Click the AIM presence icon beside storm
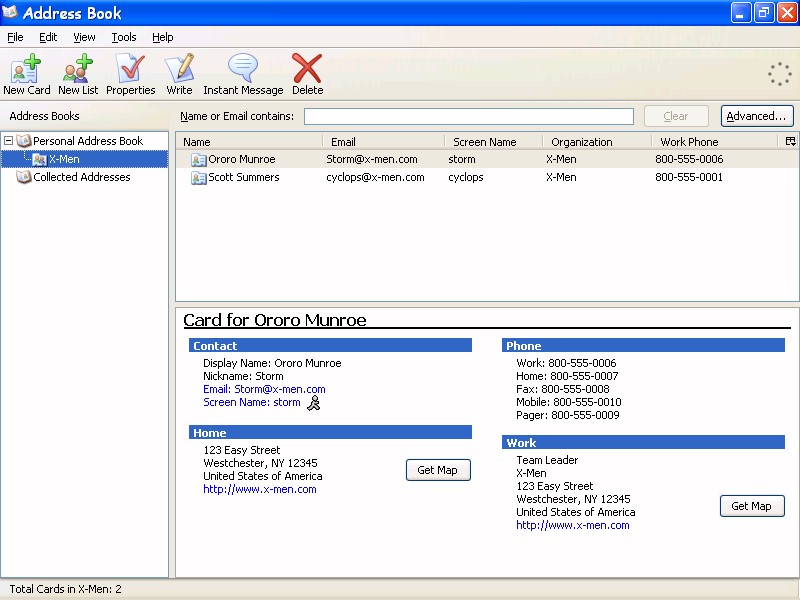This screenshot has width=800, height=600. coord(313,403)
